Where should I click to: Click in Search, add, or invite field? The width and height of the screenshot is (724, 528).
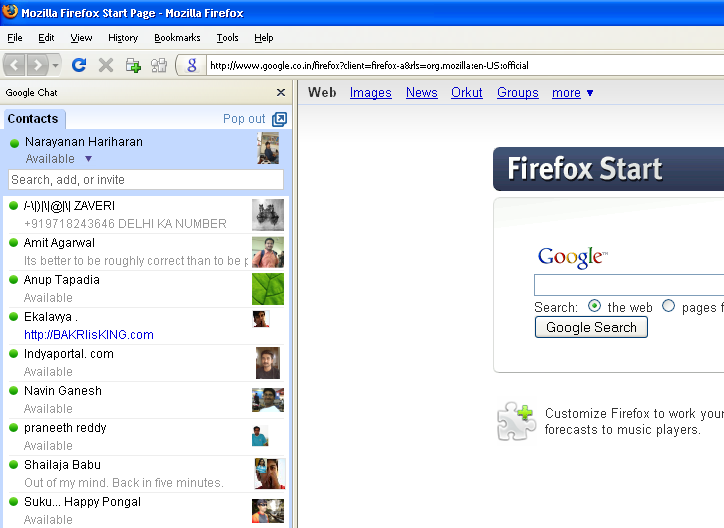(x=146, y=180)
